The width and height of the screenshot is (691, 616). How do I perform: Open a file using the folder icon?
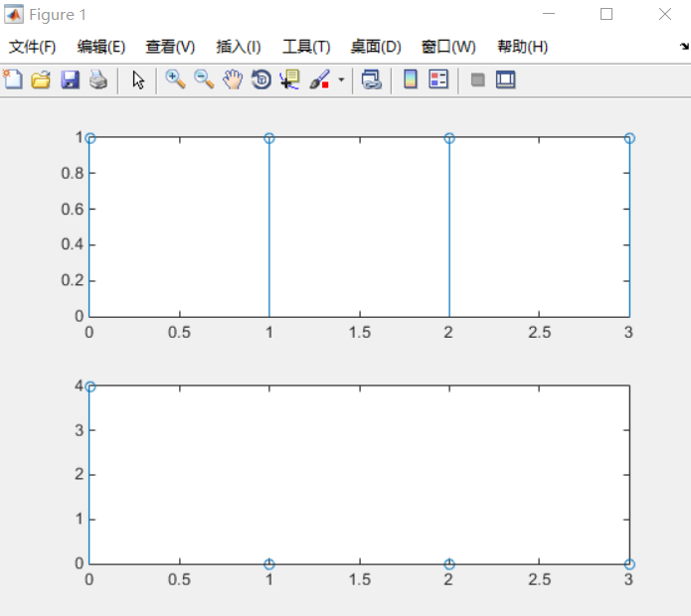(x=41, y=80)
